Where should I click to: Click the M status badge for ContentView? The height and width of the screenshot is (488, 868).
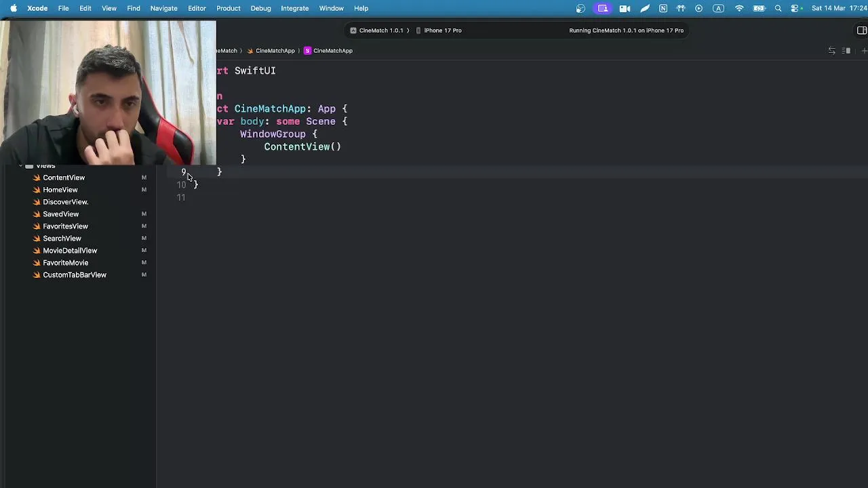pos(144,178)
